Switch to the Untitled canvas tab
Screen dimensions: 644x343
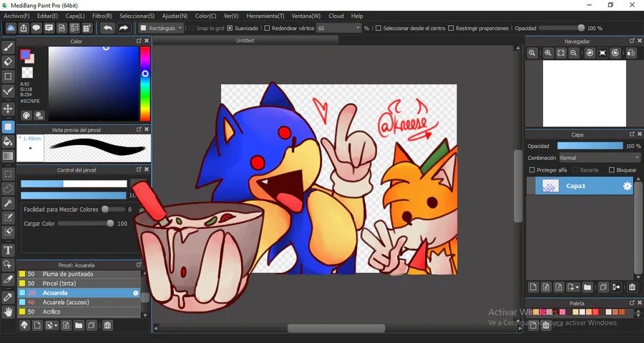click(245, 40)
